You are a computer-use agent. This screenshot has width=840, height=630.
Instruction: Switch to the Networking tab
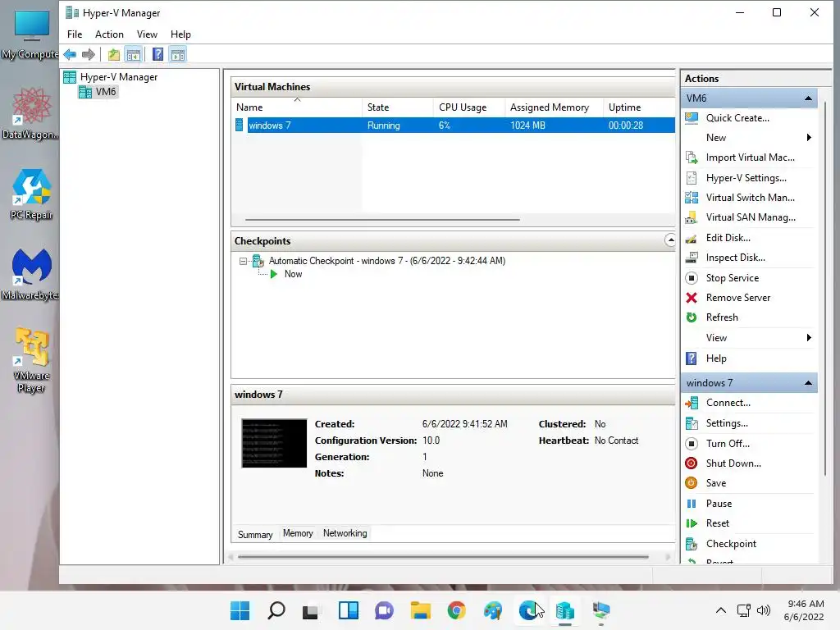345,533
